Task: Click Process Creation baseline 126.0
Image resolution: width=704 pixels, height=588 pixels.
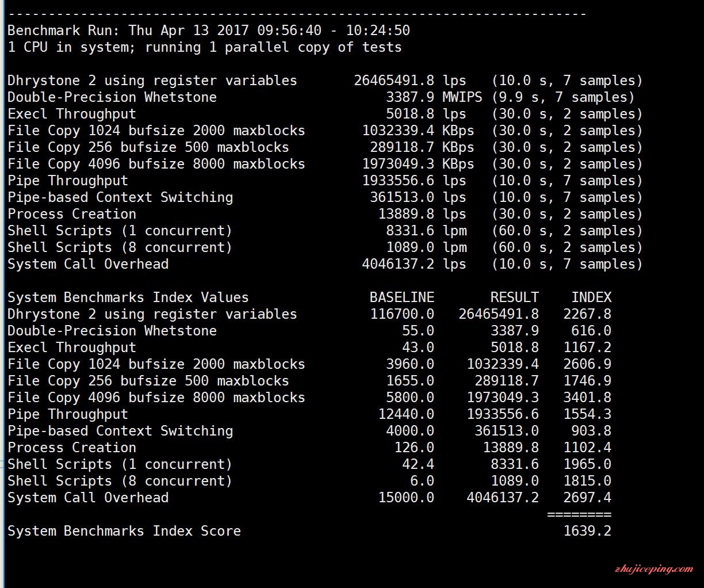Action: [x=414, y=448]
